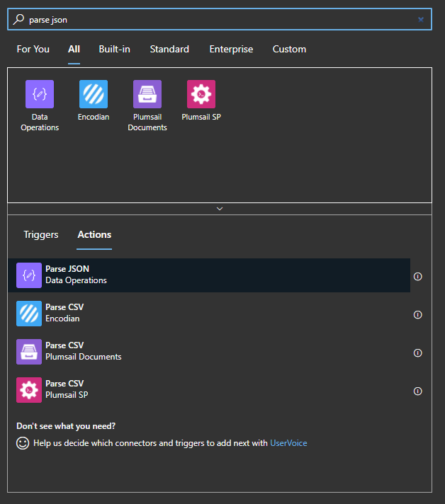Show info for Encodian Parse CSV
Screen dimensions: 445x504
pos(417,315)
